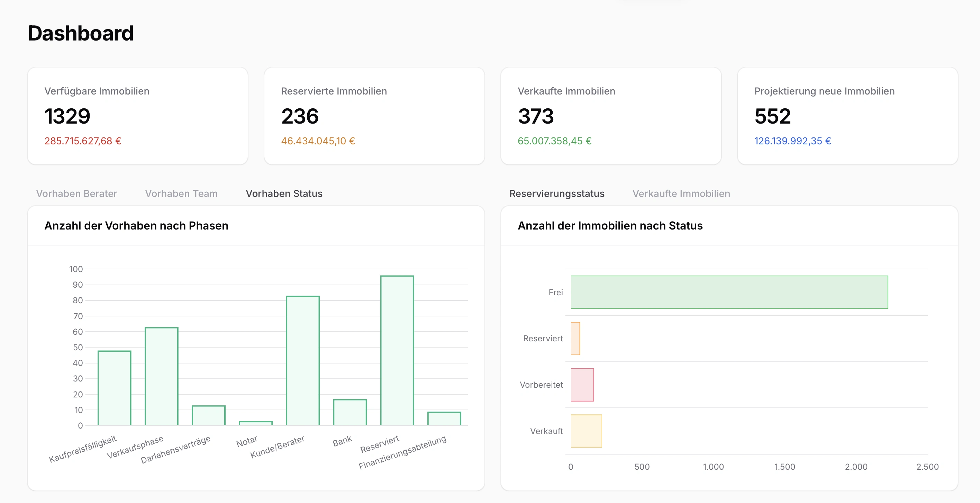Click the Verfügbare Immobilien KPI card

[x=138, y=115]
